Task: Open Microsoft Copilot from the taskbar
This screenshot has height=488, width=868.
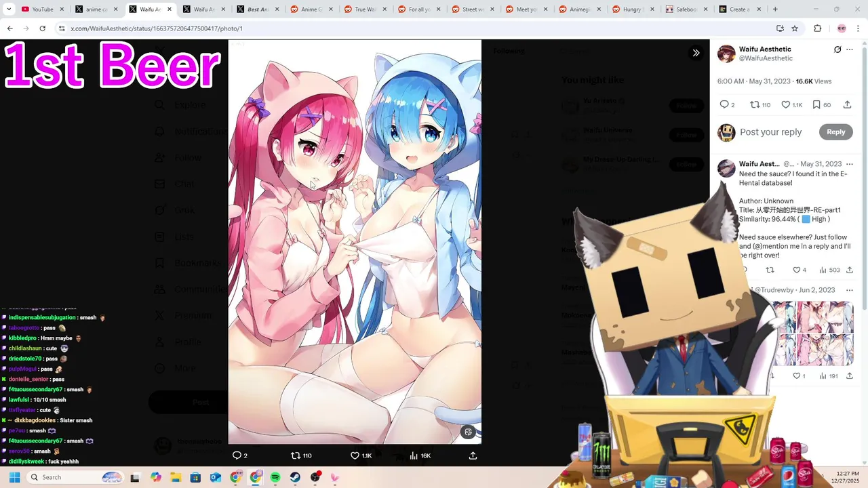Action: coord(156,477)
